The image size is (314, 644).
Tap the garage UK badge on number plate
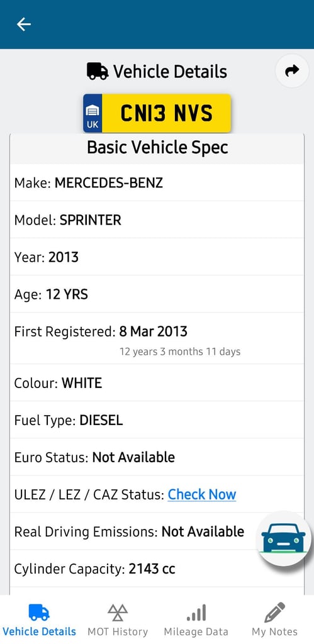(93, 113)
